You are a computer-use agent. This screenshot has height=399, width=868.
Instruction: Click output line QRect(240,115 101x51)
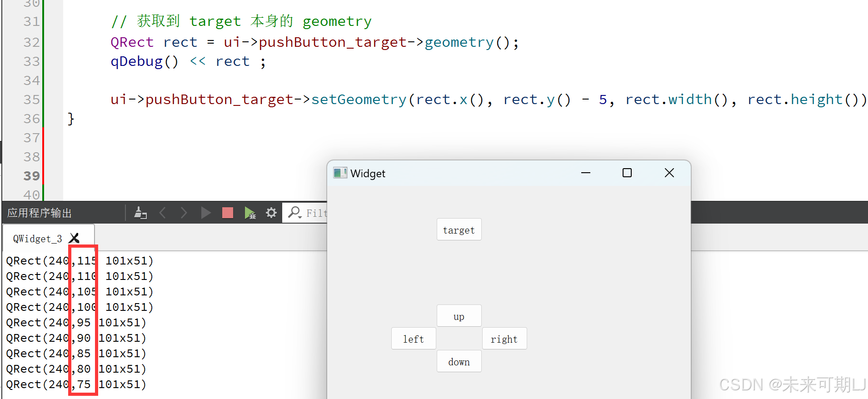pos(80,261)
